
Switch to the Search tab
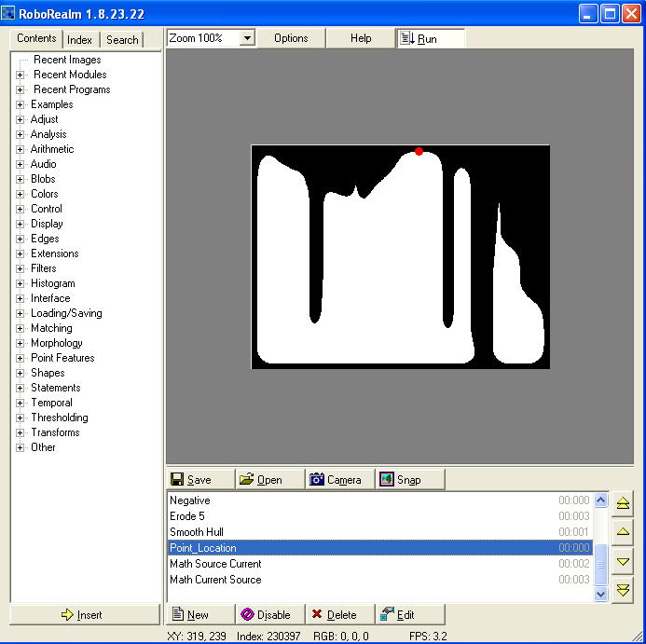coord(122,40)
